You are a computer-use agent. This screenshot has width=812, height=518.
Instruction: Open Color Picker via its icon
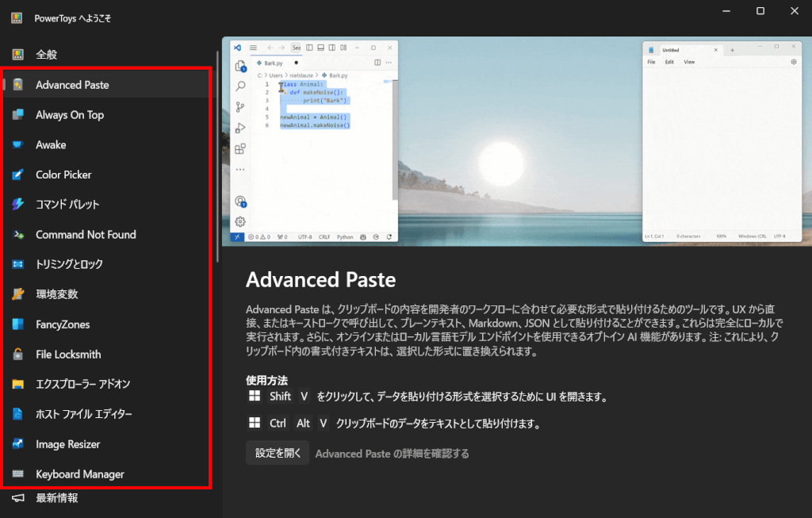pyautogui.click(x=18, y=175)
